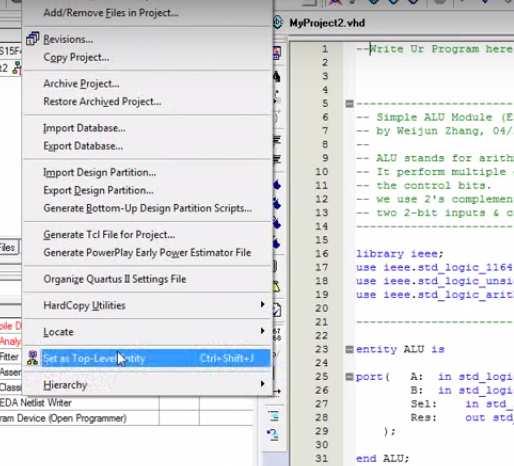Image resolution: width=514 pixels, height=466 pixels.
Task: Click the 'entity ALU is' code line
Action: 400,349
